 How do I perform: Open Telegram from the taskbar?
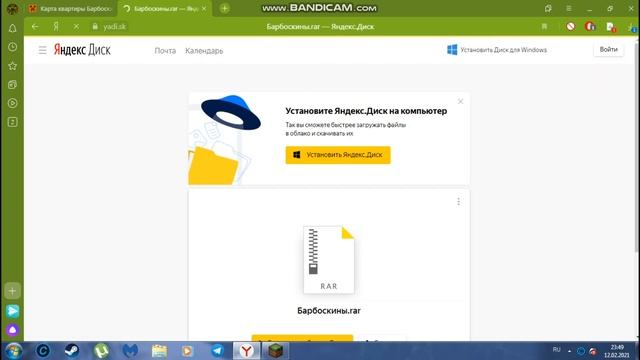(x=217, y=351)
